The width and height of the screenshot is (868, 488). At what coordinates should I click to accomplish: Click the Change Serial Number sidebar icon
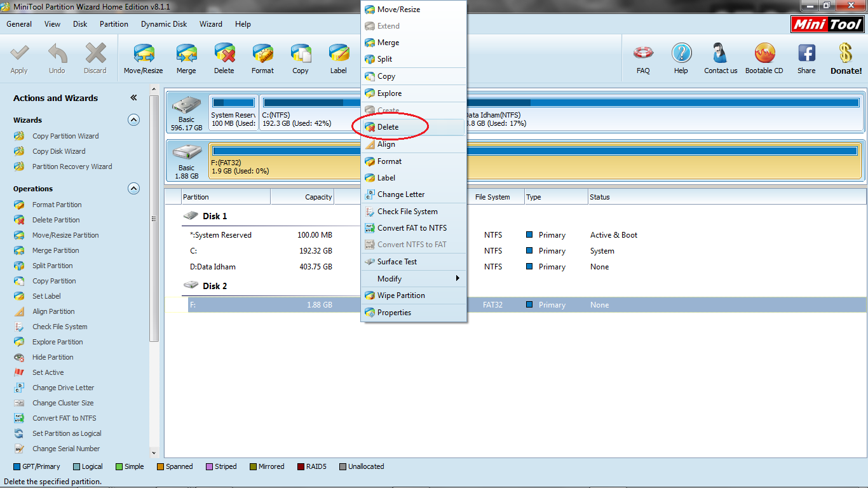click(19, 449)
